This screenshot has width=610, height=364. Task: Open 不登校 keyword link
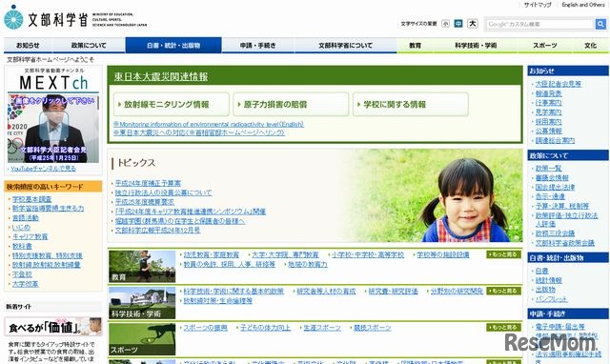coord(22,274)
